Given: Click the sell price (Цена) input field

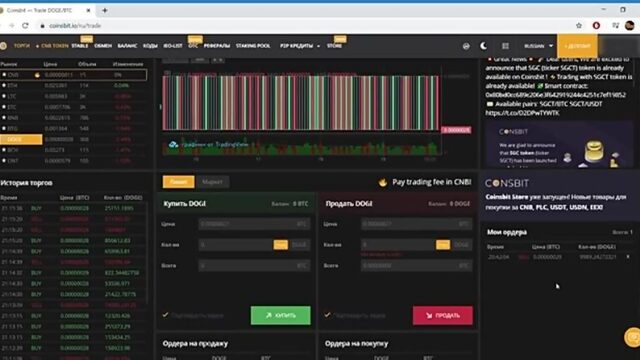Looking at the screenshot, I should 416,224.
